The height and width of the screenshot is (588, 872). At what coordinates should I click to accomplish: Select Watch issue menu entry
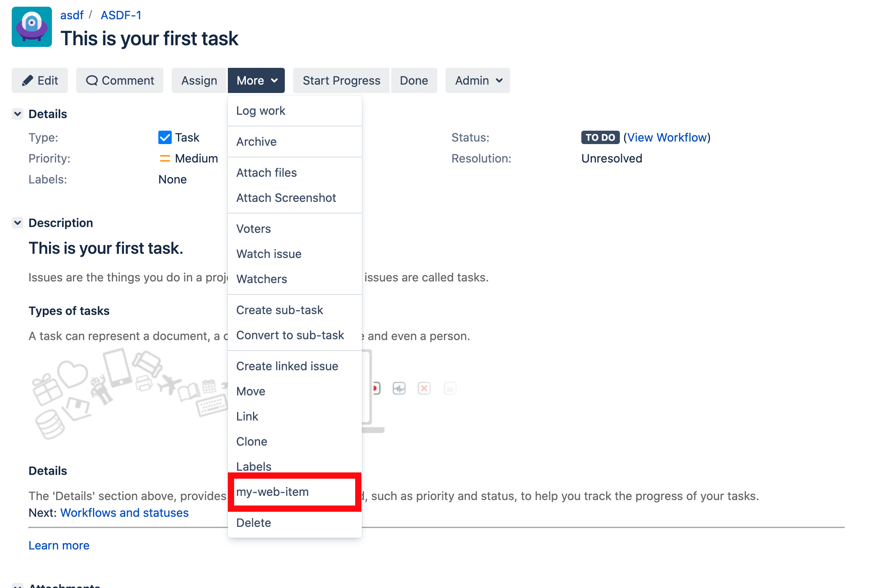[295, 254]
